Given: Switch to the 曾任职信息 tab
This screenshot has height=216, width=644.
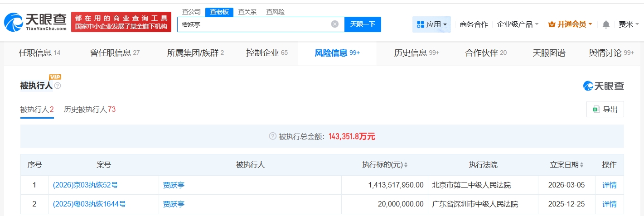Looking at the screenshot, I should coord(115,53).
